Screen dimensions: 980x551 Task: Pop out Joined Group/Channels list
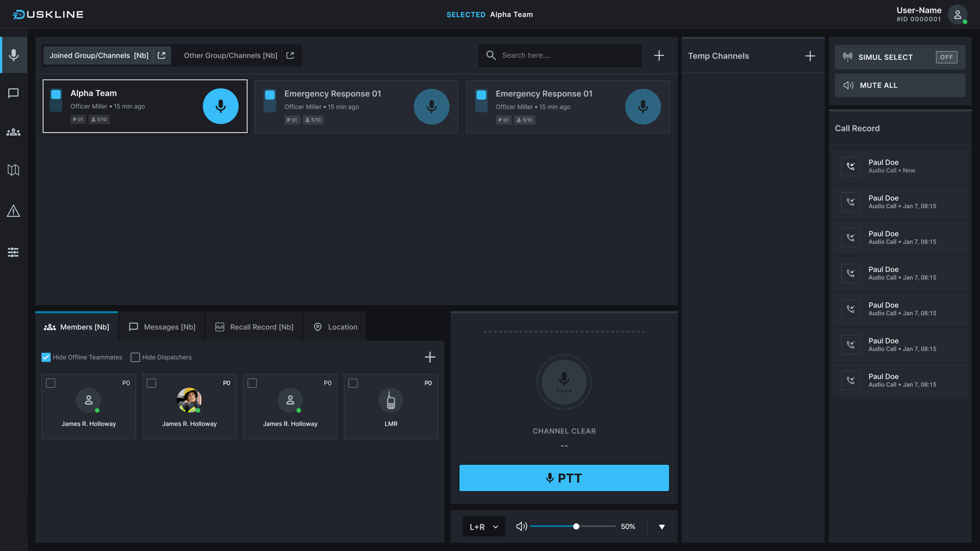161,55
